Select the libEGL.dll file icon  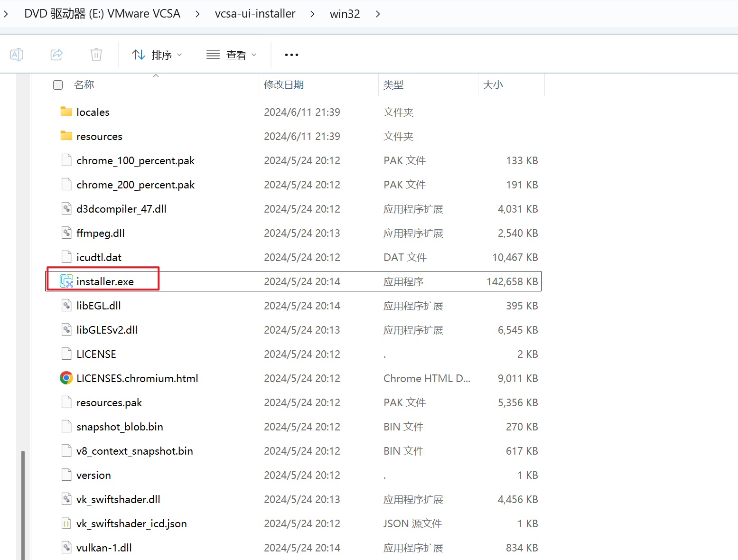coord(66,305)
